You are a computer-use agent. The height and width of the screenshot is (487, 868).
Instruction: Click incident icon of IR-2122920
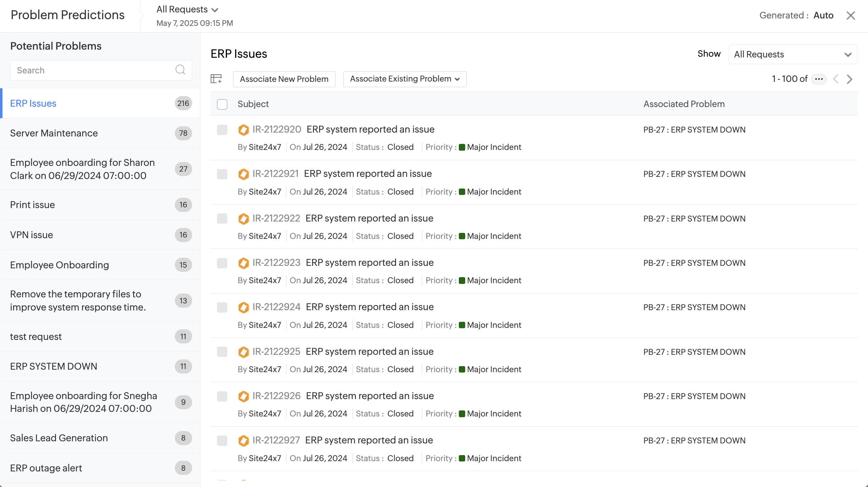[x=243, y=130]
